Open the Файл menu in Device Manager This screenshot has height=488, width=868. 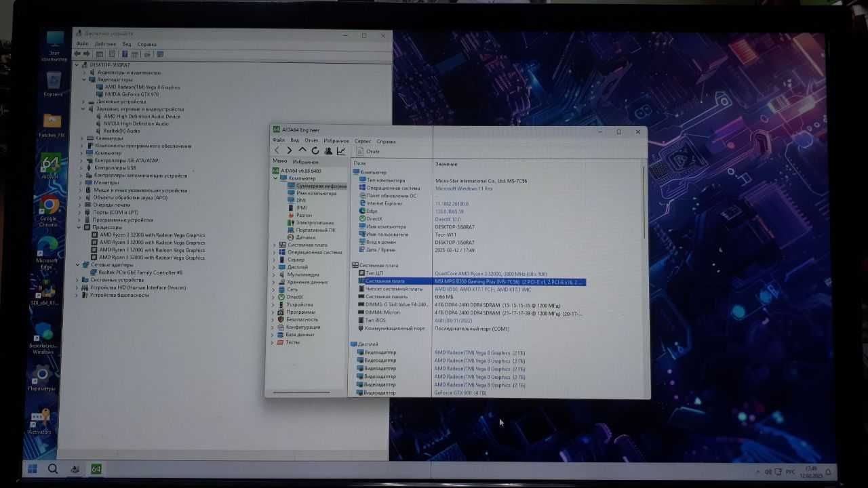point(82,44)
